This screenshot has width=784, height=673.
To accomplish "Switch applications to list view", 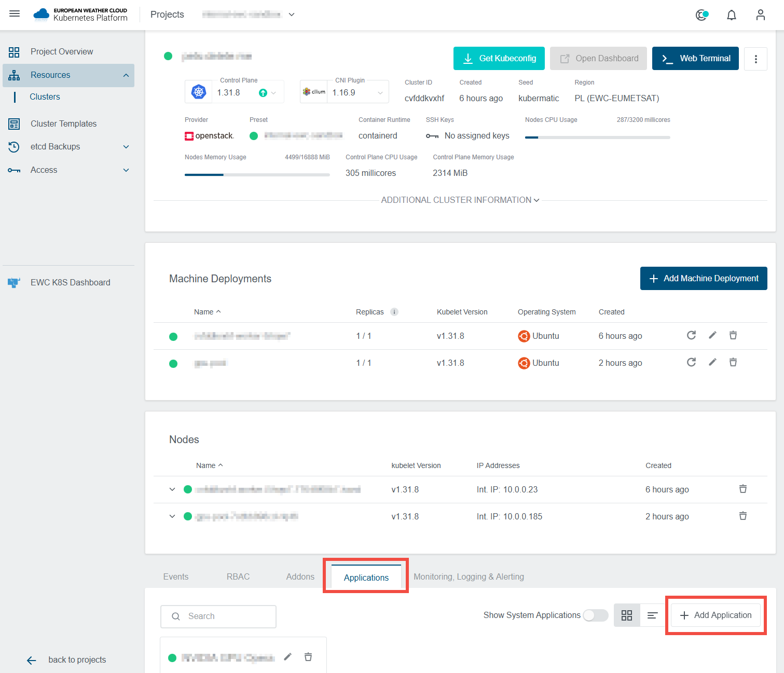I will click(653, 615).
